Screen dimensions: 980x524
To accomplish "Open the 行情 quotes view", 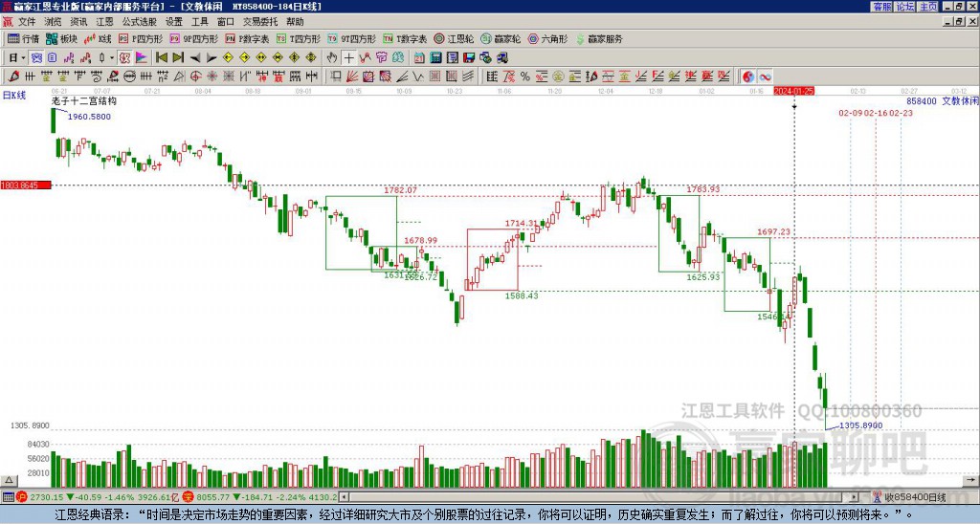I will 23,38.
